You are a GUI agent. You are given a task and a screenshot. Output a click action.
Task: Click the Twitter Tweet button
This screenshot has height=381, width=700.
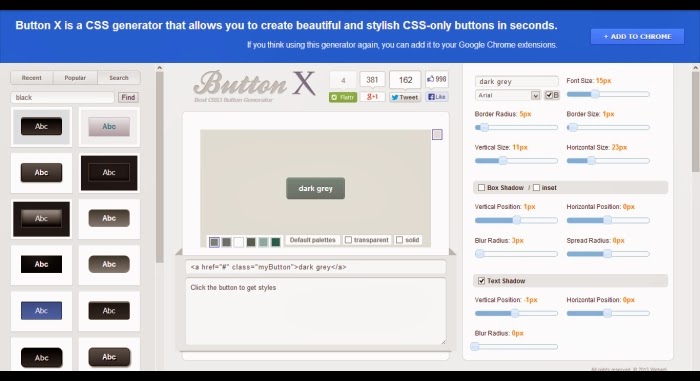405,97
